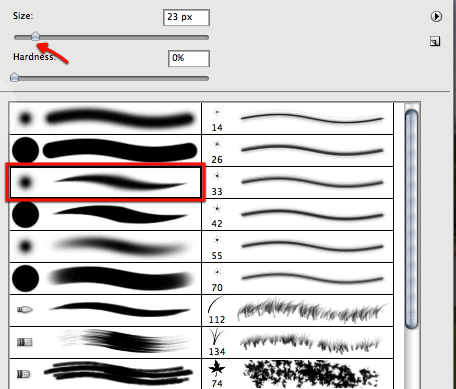Pick the size 33 spatter brush
This screenshot has height=389, width=456.
coord(298,182)
